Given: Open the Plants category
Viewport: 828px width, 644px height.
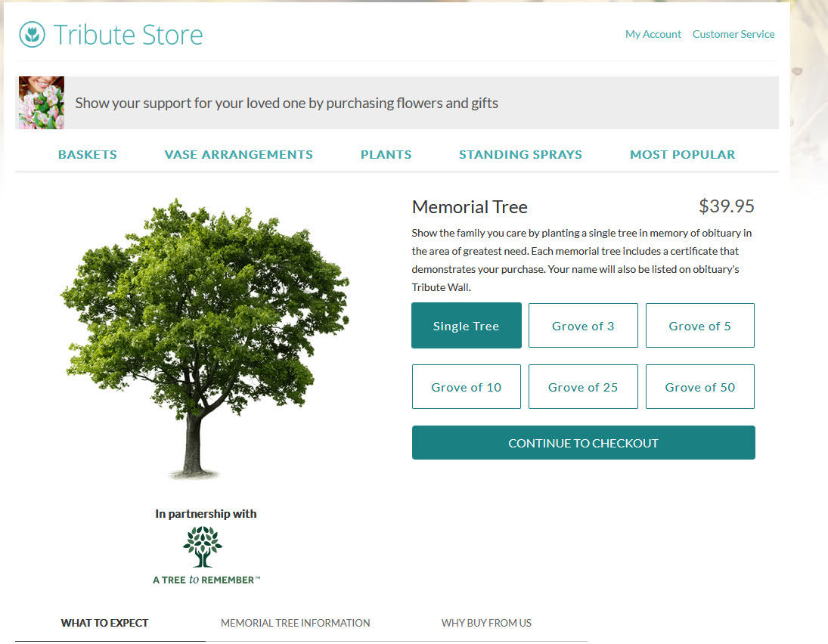Looking at the screenshot, I should [x=386, y=154].
